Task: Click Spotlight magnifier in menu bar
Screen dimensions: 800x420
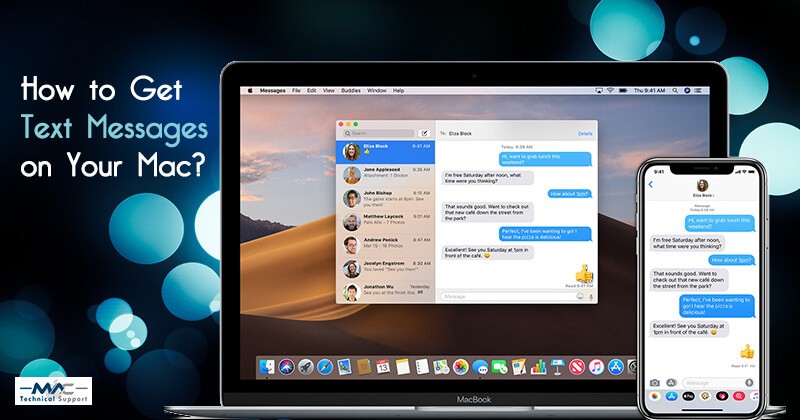Action: (675, 90)
